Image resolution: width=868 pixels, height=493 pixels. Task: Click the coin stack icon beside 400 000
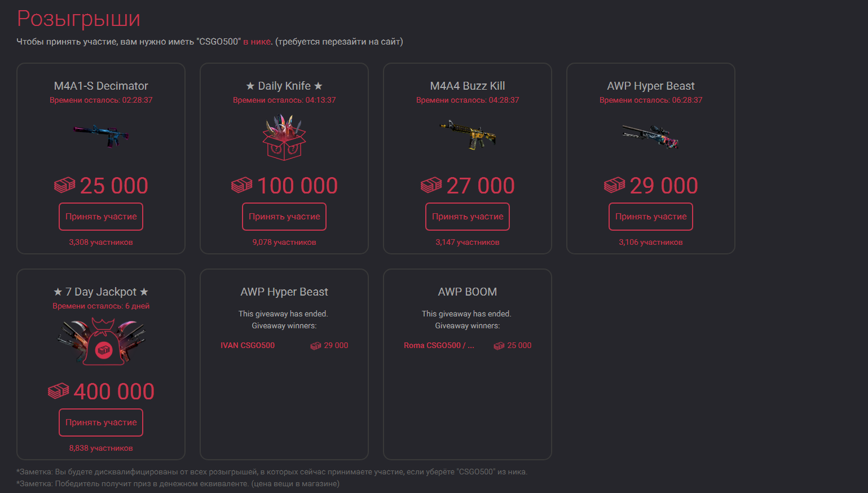(x=59, y=391)
